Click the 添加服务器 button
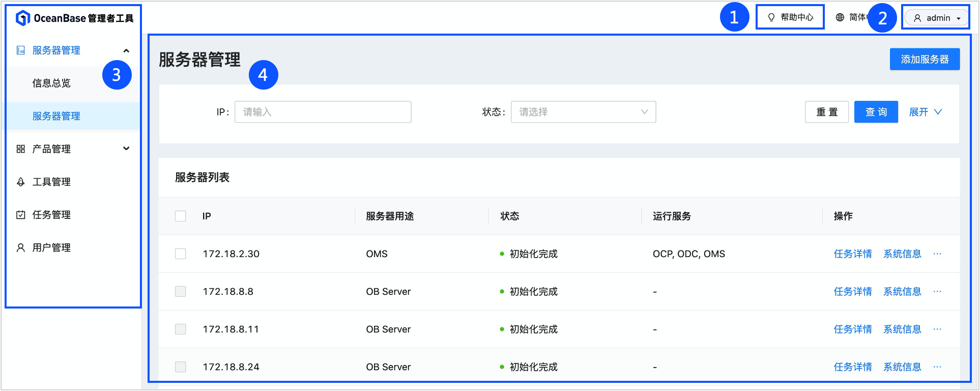The height and width of the screenshot is (391, 980). click(925, 59)
